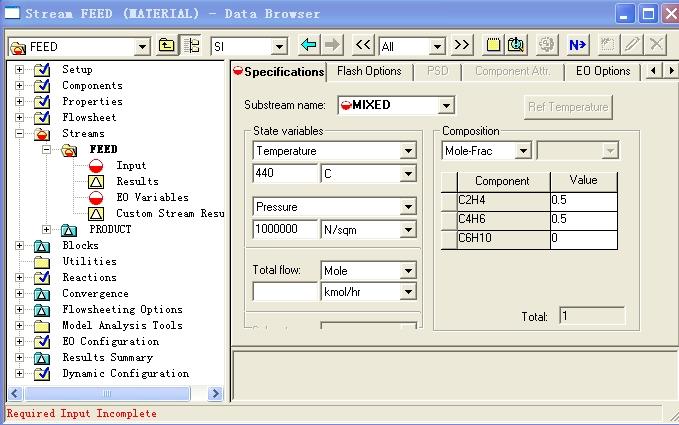Click the PRODUCT folder icon
This screenshot has height=425, width=679.
point(69,230)
